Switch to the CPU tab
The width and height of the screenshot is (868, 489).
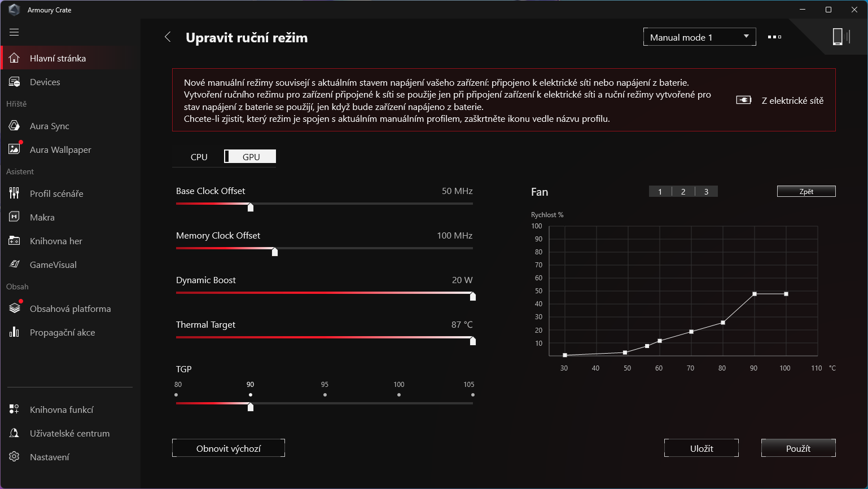[x=199, y=157]
